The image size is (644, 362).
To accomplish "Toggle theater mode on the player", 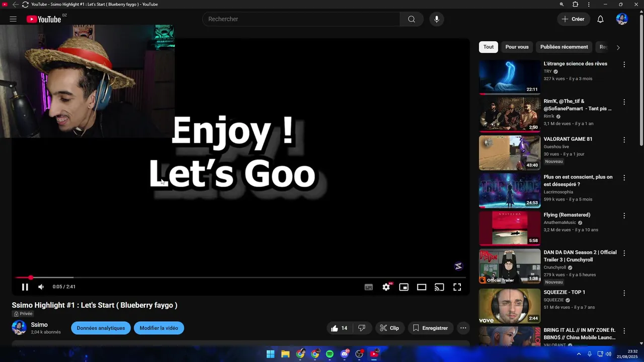I will [x=422, y=287].
